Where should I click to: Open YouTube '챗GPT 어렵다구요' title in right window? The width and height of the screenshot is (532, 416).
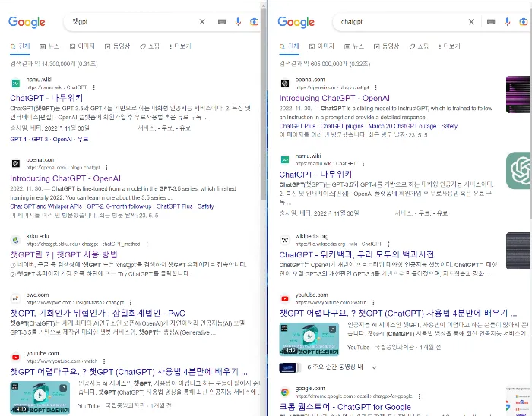coord(398,313)
